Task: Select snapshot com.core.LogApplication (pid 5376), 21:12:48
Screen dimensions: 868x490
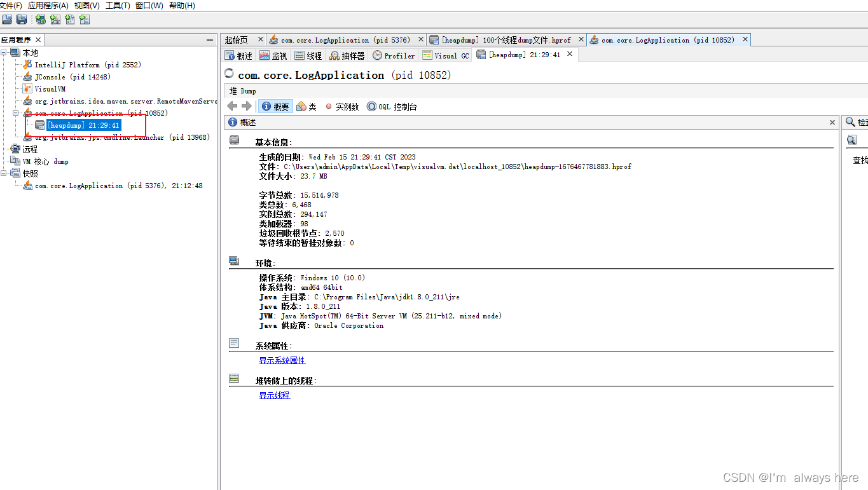Action: click(x=119, y=186)
